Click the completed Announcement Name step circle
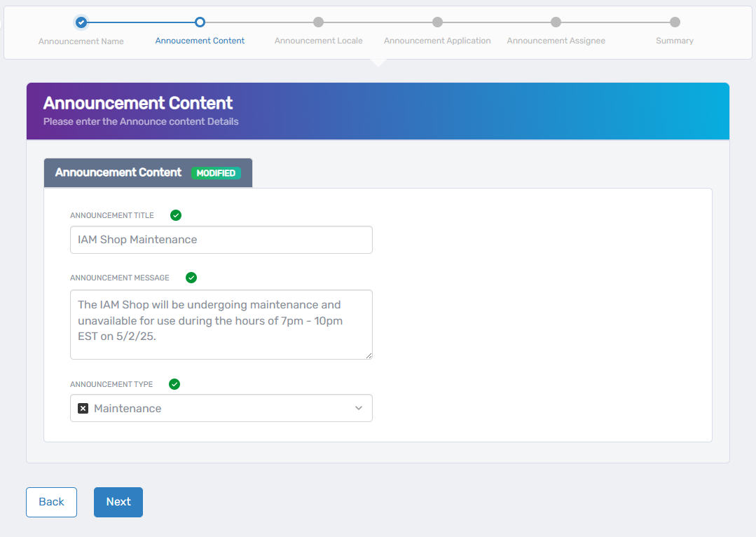The width and height of the screenshot is (756, 537). [x=81, y=22]
